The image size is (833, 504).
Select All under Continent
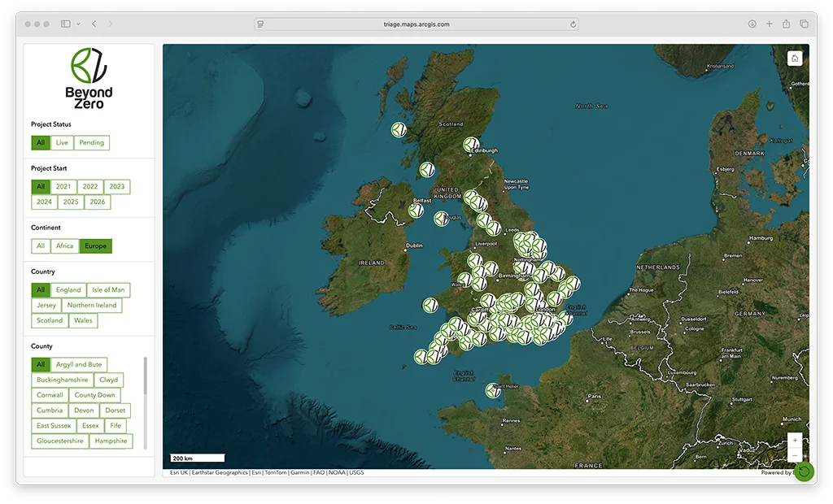tap(41, 245)
